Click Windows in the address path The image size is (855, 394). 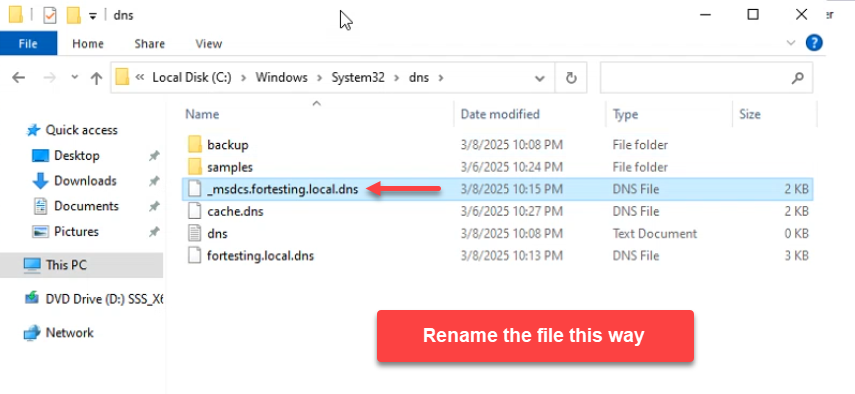click(281, 78)
